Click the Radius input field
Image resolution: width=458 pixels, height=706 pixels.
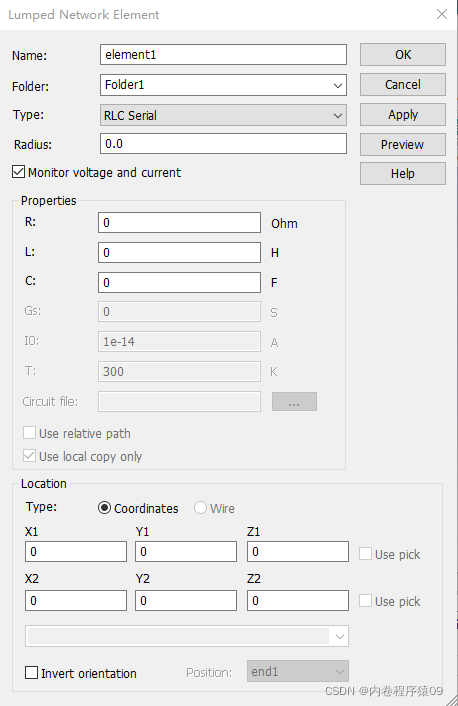click(223, 144)
